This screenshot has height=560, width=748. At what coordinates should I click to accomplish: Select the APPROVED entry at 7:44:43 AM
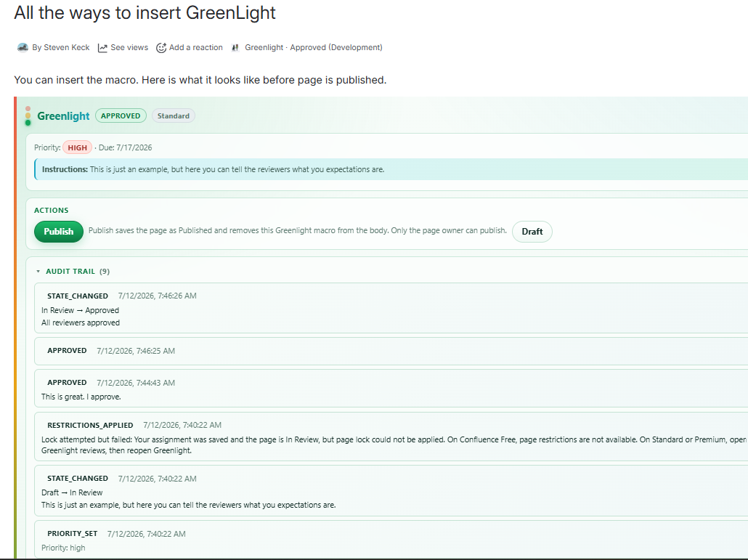pyautogui.click(x=391, y=389)
